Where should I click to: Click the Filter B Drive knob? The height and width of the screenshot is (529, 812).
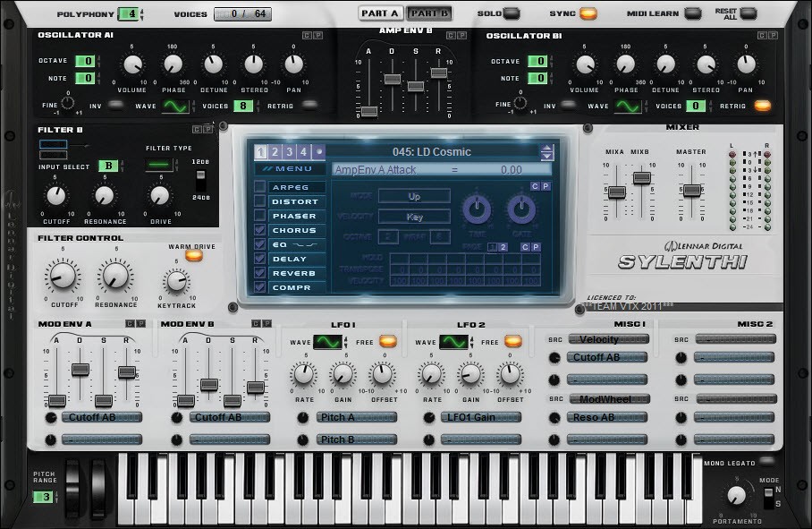(x=159, y=196)
